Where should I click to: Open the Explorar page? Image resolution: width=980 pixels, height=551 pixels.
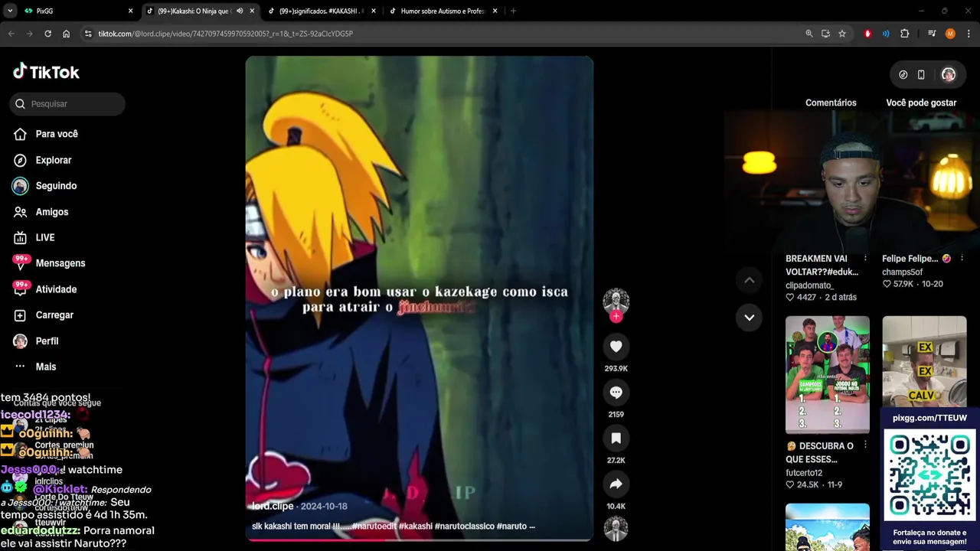[x=54, y=160]
